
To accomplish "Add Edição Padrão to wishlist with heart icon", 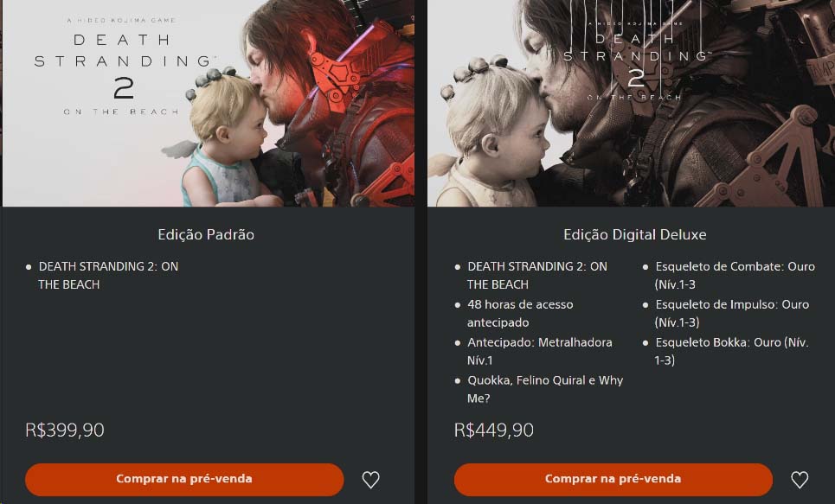I will coord(370,480).
